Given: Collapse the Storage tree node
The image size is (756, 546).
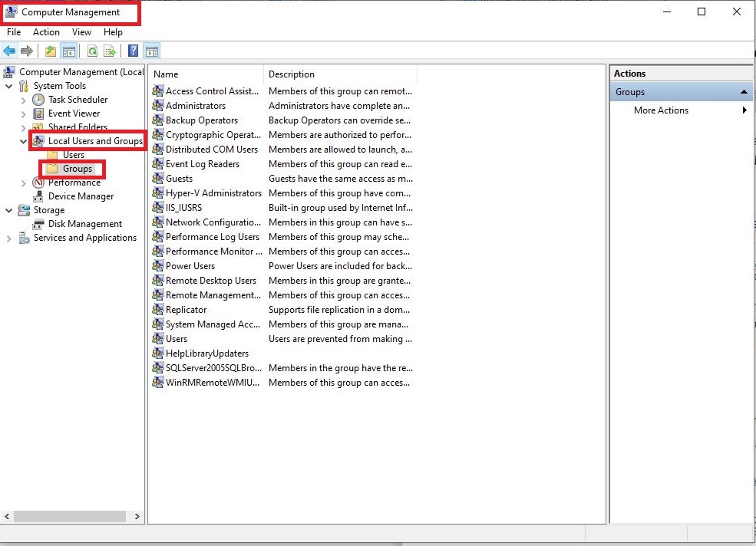Looking at the screenshot, I should coord(8,211).
